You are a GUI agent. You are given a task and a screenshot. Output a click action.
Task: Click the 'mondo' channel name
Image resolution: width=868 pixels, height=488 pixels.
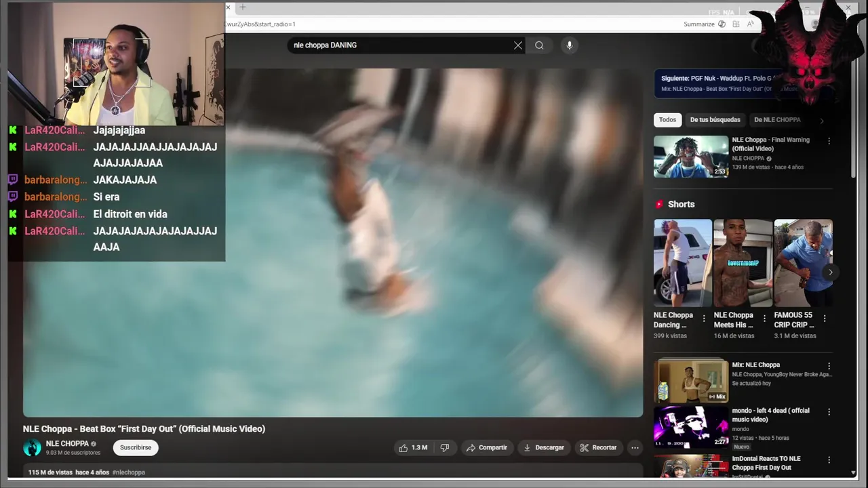[x=741, y=429]
